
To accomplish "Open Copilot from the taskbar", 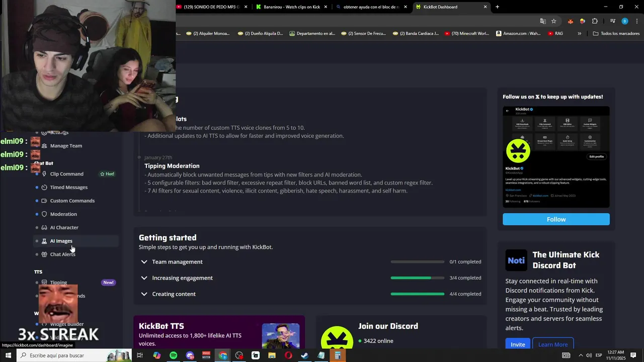I will (156, 355).
